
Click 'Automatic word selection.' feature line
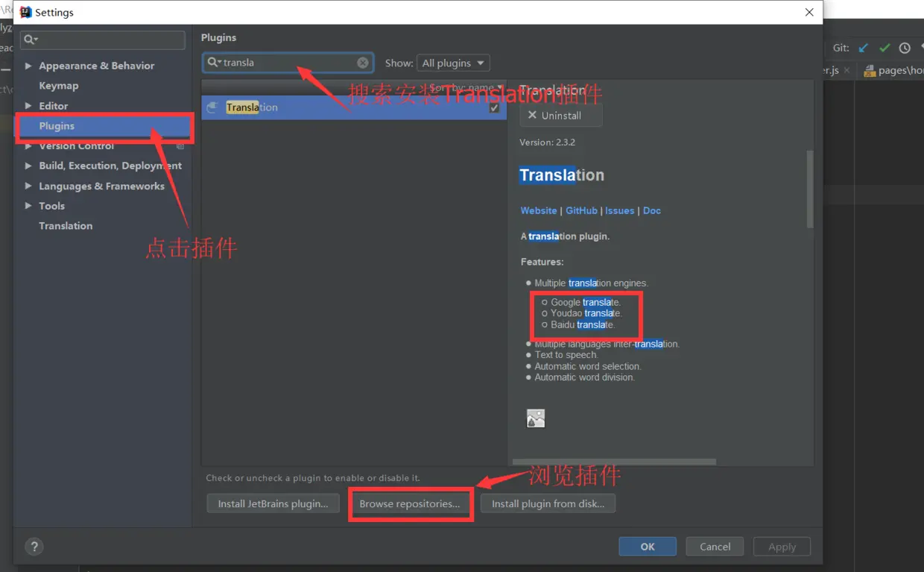coord(588,366)
